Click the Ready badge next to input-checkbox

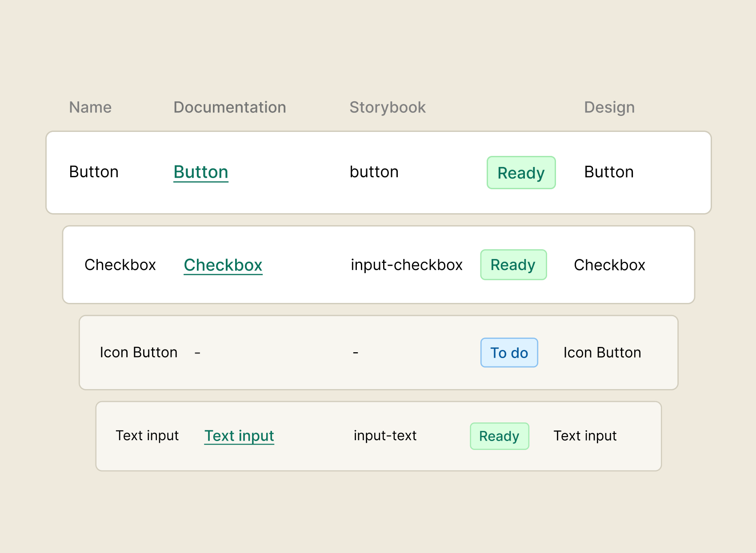[513, 265]
